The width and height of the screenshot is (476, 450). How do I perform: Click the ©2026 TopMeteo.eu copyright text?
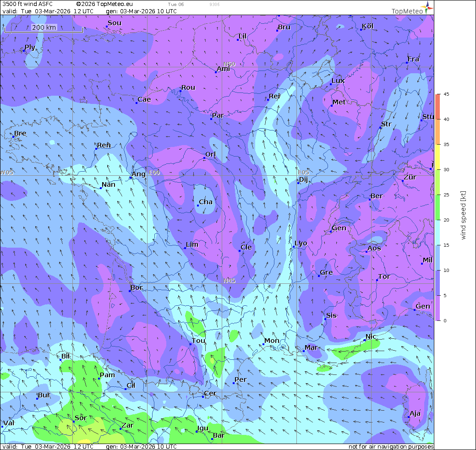tap(105, 4)
